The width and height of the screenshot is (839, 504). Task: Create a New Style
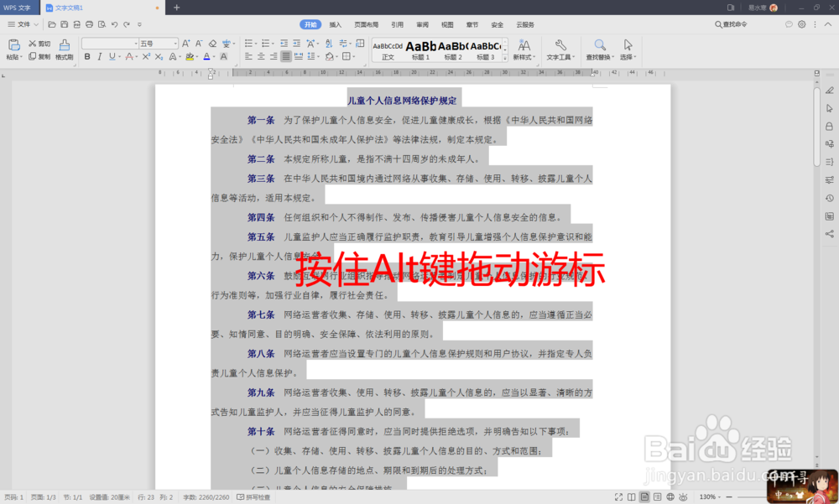(x=524, y=46)
